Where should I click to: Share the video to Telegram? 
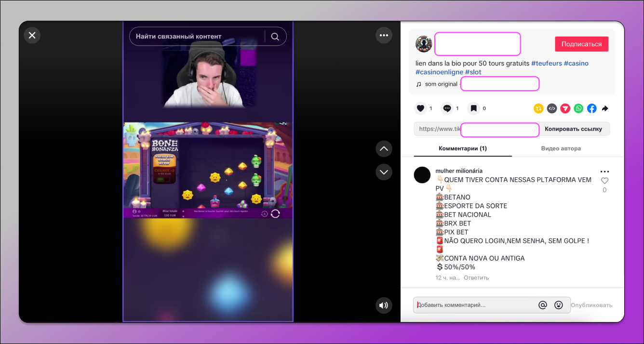tap(565, 108)
